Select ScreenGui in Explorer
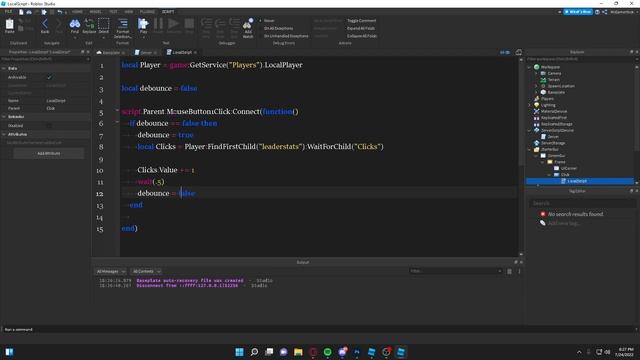The height and width of the screenshot is (360, 640). (556, 156)
